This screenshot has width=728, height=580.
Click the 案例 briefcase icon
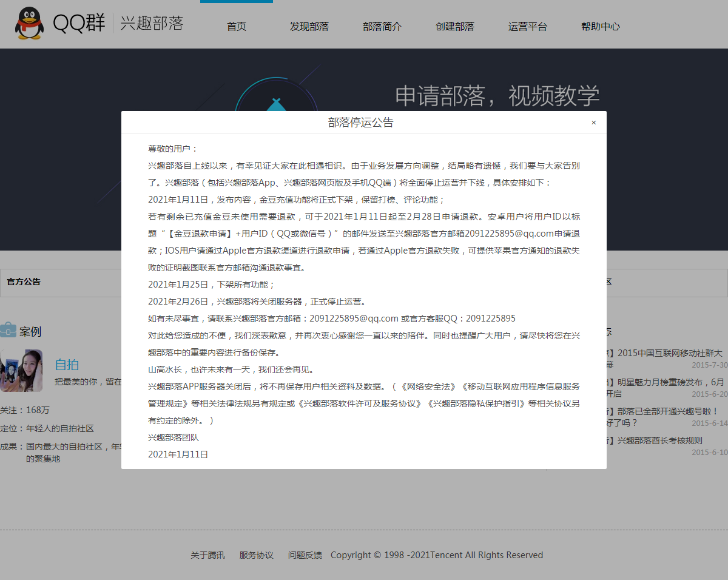click(x=8, y=331)
